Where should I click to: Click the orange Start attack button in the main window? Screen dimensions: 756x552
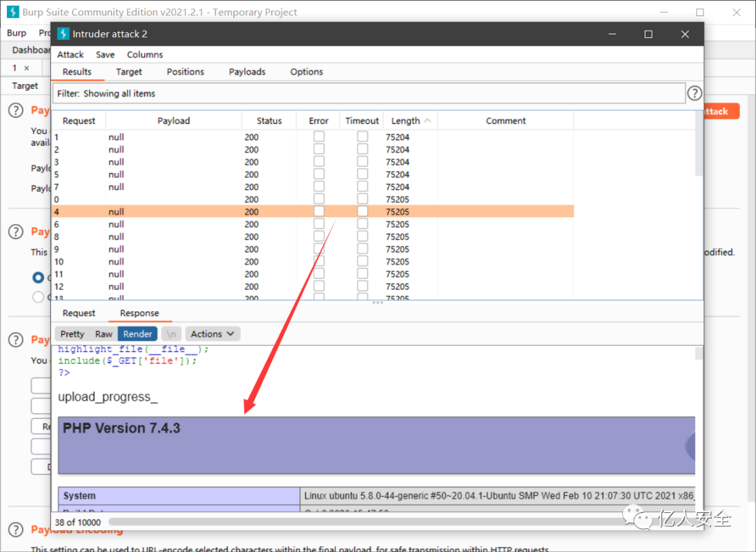pyautogui.click(x=721, y=111)
